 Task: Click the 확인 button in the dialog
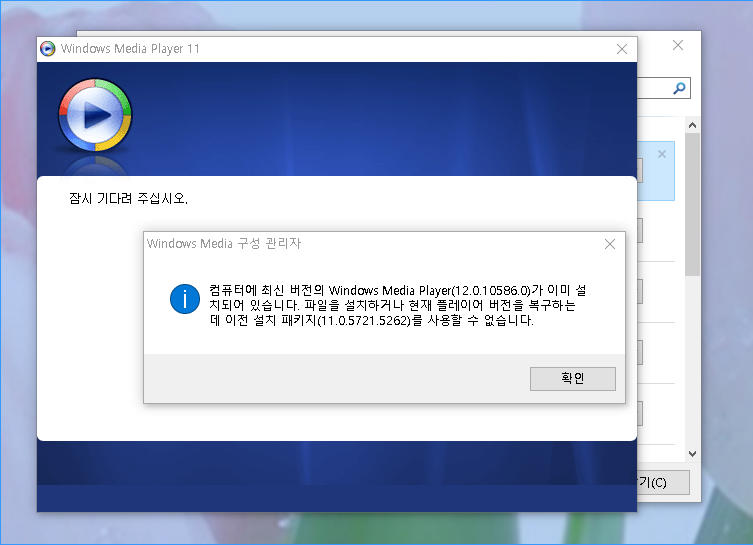[572, 379]
